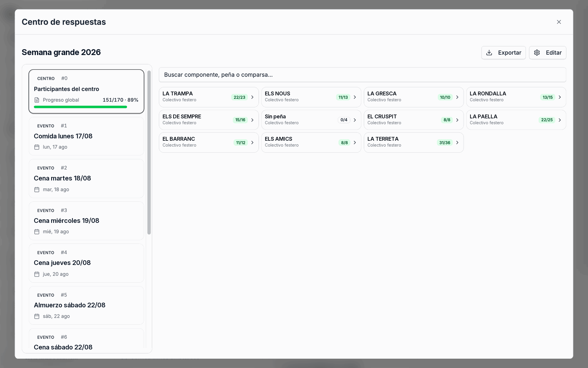The width and height of the screenshot is (588, 368).
Task: Open EL BARRANC chevron arrow
Action: 252,142
